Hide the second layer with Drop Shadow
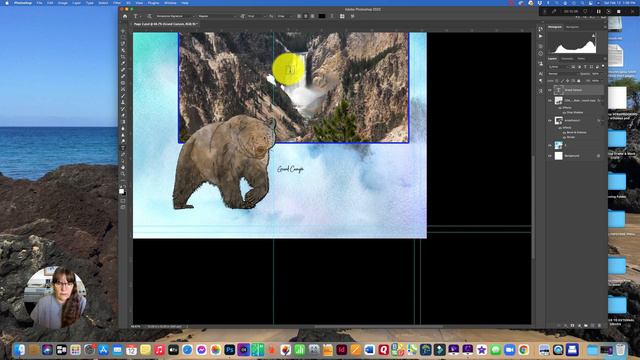Image resolution: width=640 pixels, height=360 pixels. 550,100
